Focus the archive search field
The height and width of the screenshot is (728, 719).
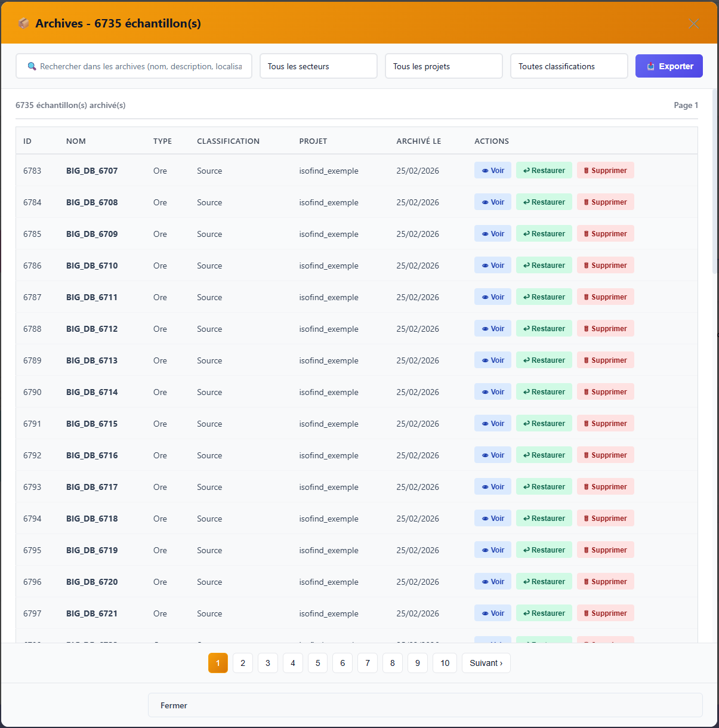pyautogui.click(x=140, y=66)
